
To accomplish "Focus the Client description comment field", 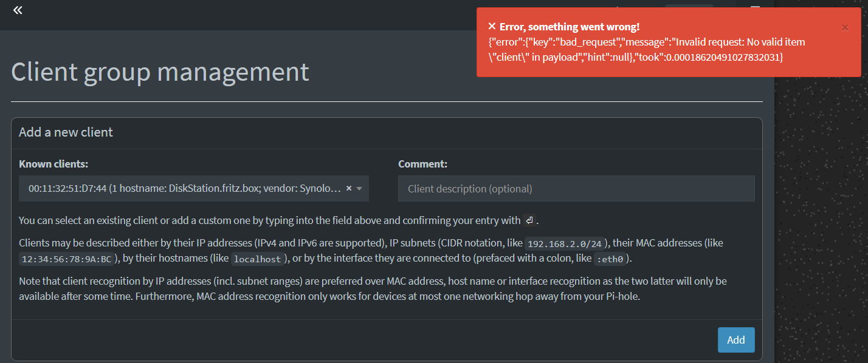I will point(576,189).
